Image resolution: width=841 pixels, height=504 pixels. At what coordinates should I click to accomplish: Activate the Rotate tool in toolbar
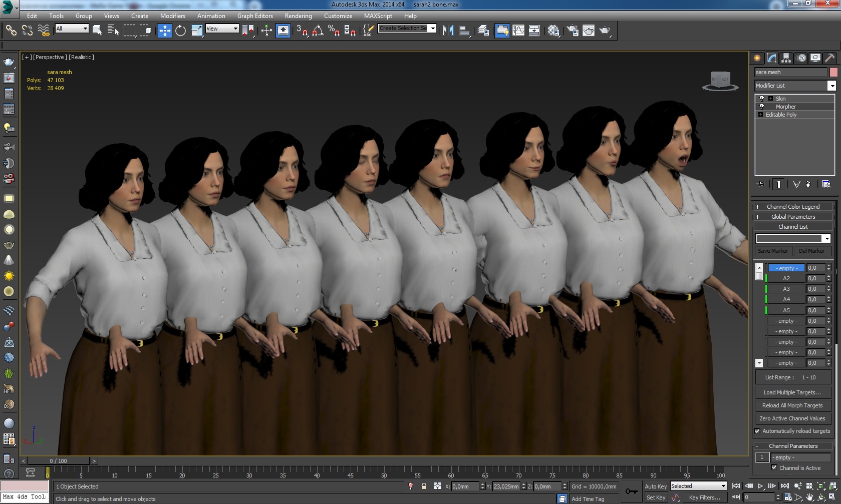[180, 31]
